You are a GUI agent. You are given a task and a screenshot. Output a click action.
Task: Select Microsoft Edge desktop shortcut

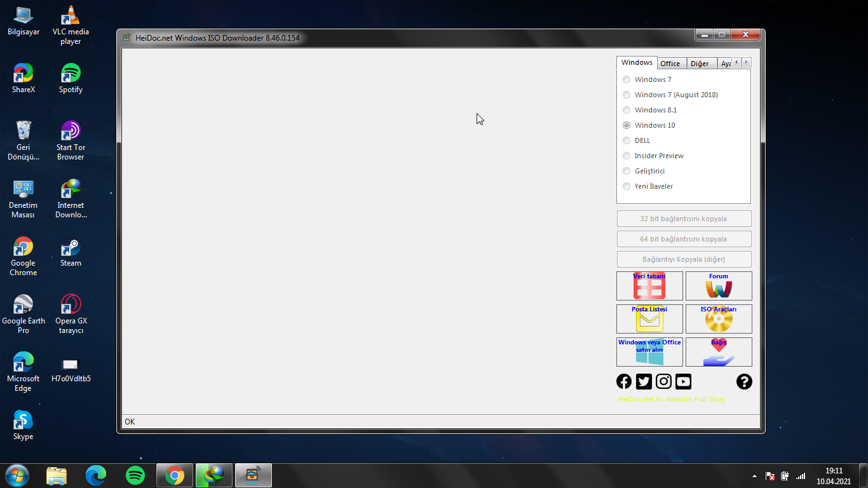point(24,372)
